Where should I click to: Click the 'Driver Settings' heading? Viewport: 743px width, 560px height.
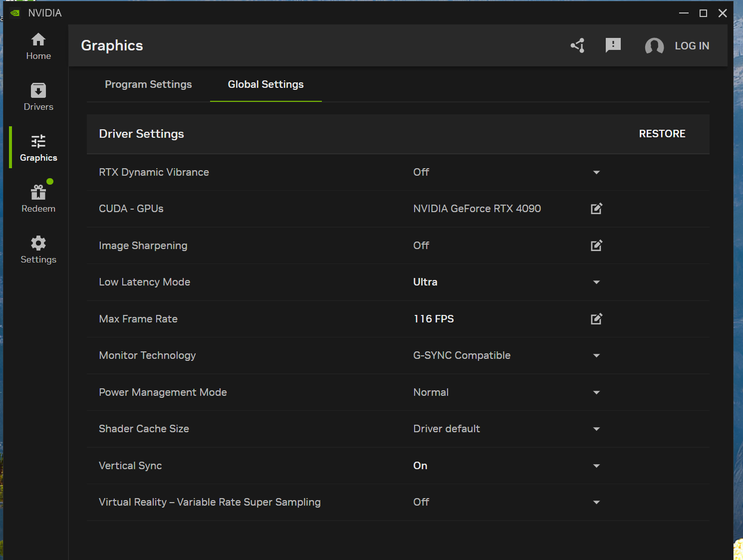(141, 134)
